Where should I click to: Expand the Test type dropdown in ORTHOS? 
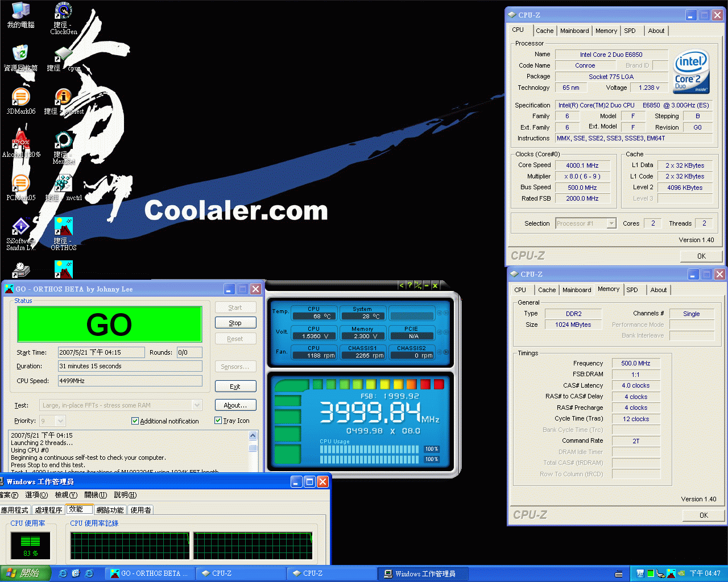tap(197, 405)
